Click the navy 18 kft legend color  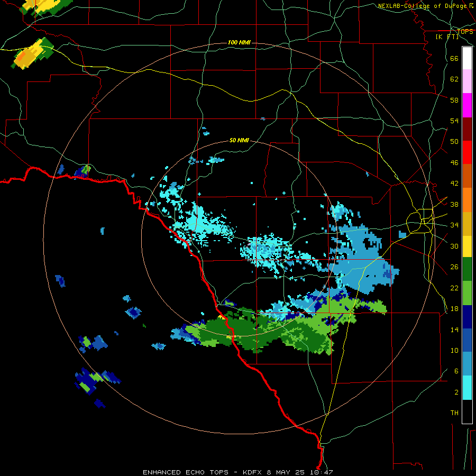coord(467,317)
